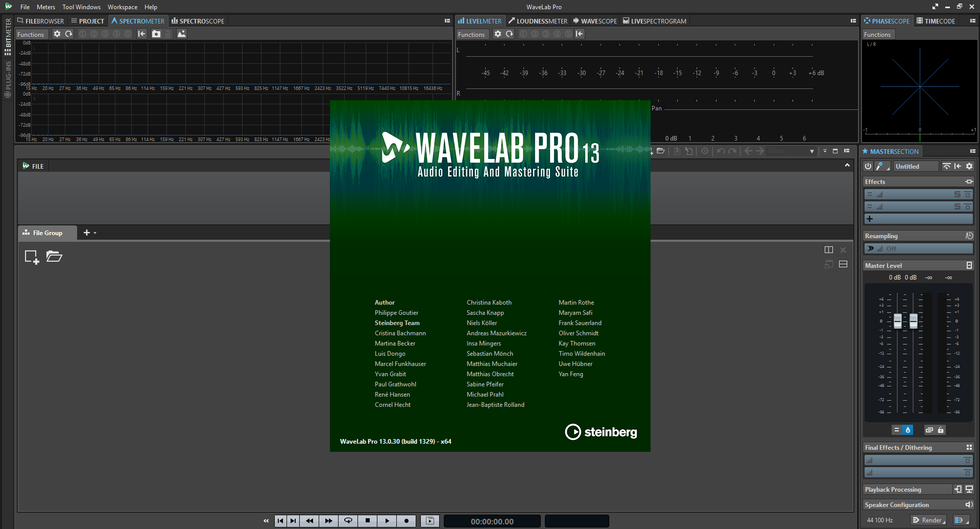Click the Stop button in transport bar
The width and height of the screenshot is (980, 529).
point(368,521)
